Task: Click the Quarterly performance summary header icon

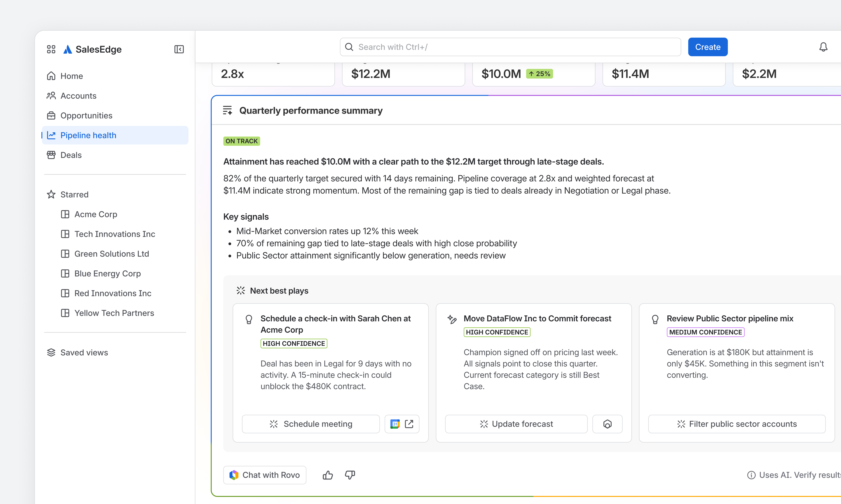Action: (227, 110)
